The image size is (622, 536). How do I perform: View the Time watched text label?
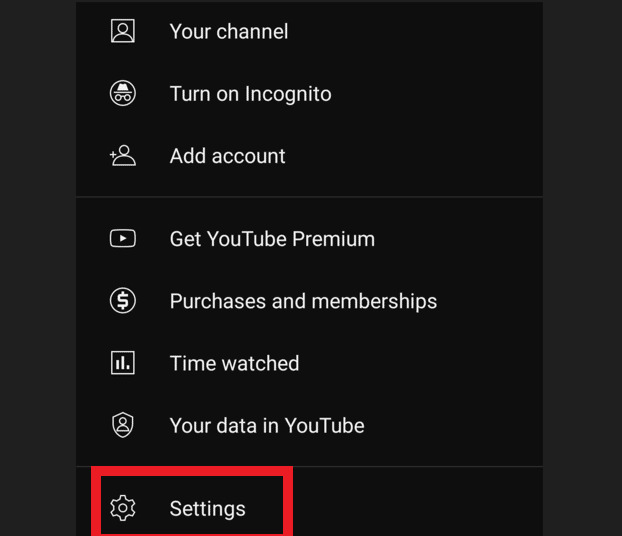point(234,363)
